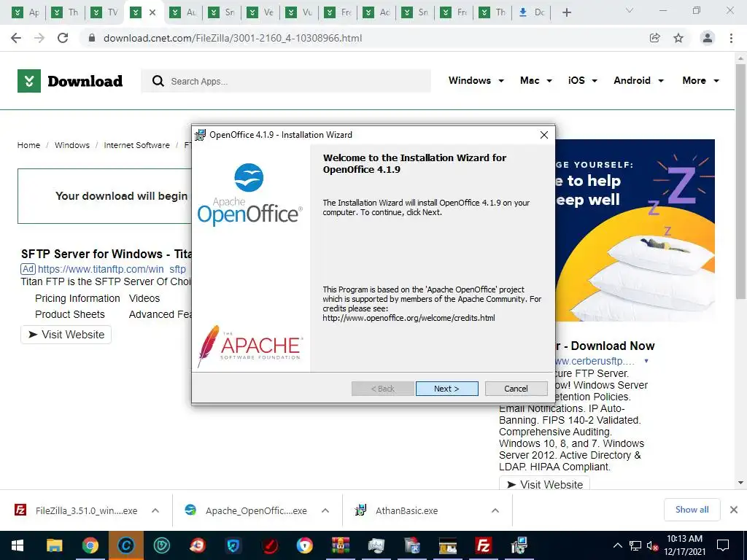This screenshot has height=560, width=747.
Task: Open File Explorer from the taskbar
Action: pos(54,545)
